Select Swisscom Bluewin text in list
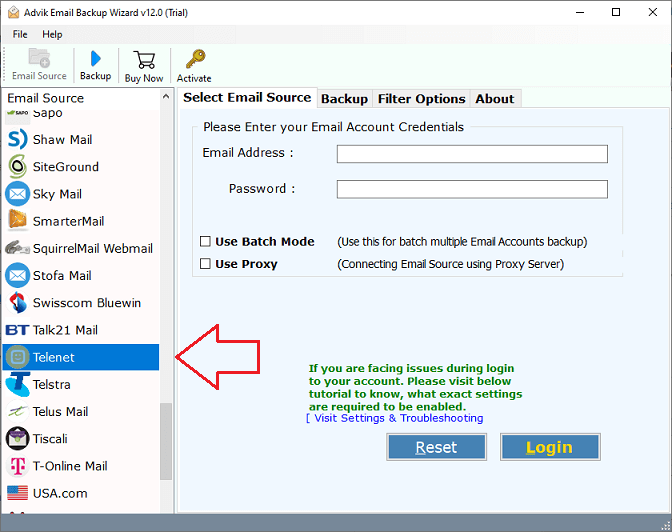This screenshot has height=532, width=672. pos(87,303)
